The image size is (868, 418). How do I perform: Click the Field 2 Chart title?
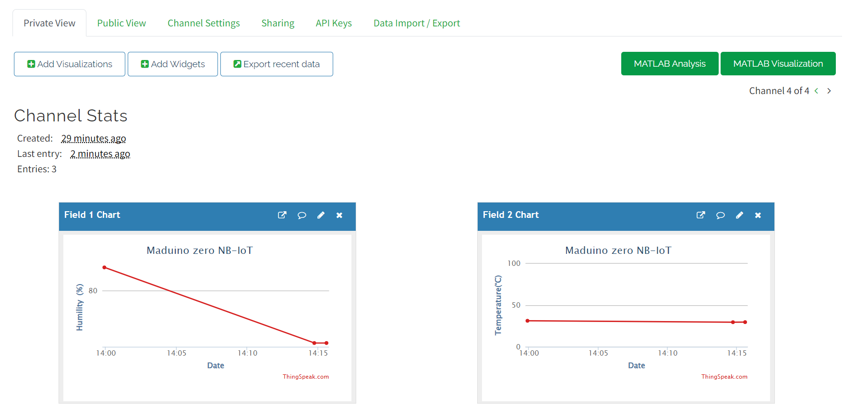click(511, 215)
